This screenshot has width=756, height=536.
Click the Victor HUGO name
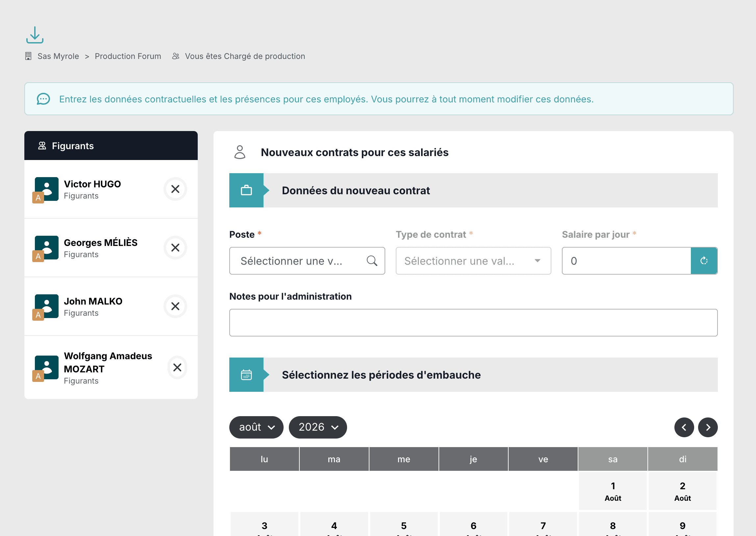point(92,184)
